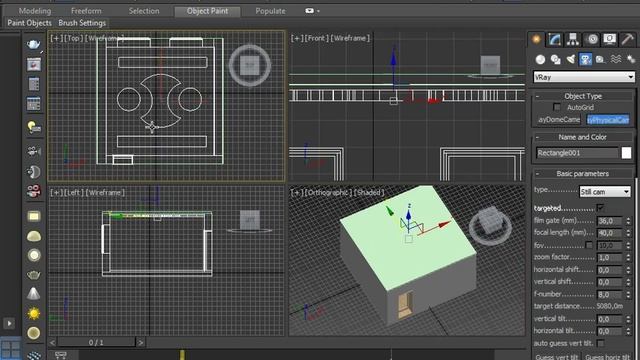Switch to the Selection ribbon tab
The width and height of the screenshot is (640, 360).
[144, 11]
